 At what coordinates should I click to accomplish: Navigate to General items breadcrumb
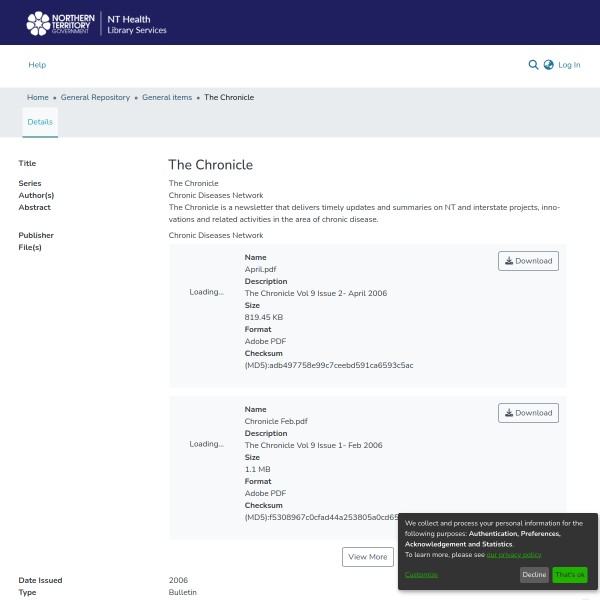click(x=167, y=97)
